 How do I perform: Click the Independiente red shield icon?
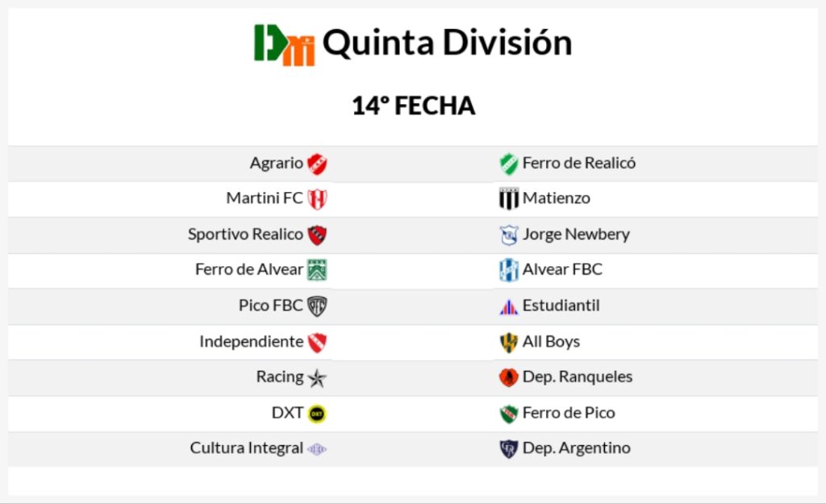pyautogui.click(x=317, y=342)
